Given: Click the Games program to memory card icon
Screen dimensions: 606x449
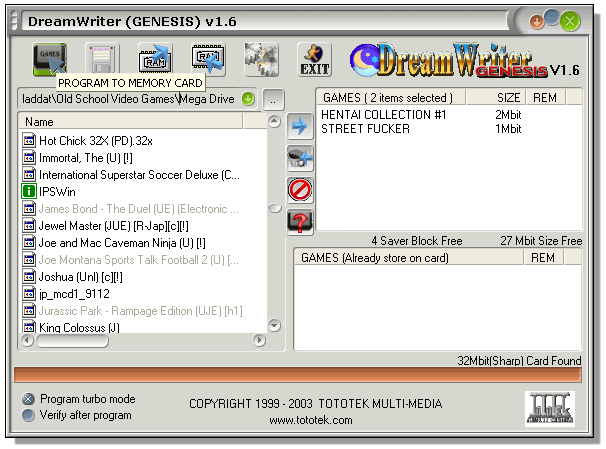Looking at the screenshot, I should point(49,59).
